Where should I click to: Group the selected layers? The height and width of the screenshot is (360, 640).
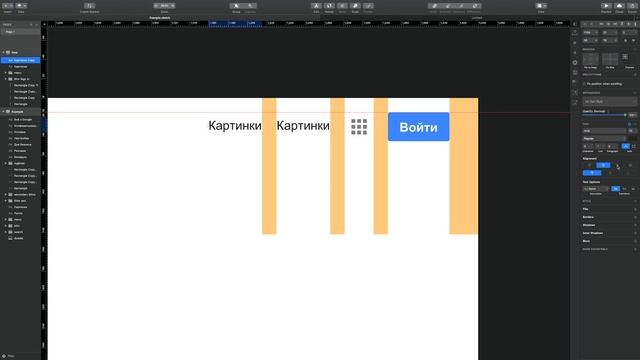click(236, 6)
